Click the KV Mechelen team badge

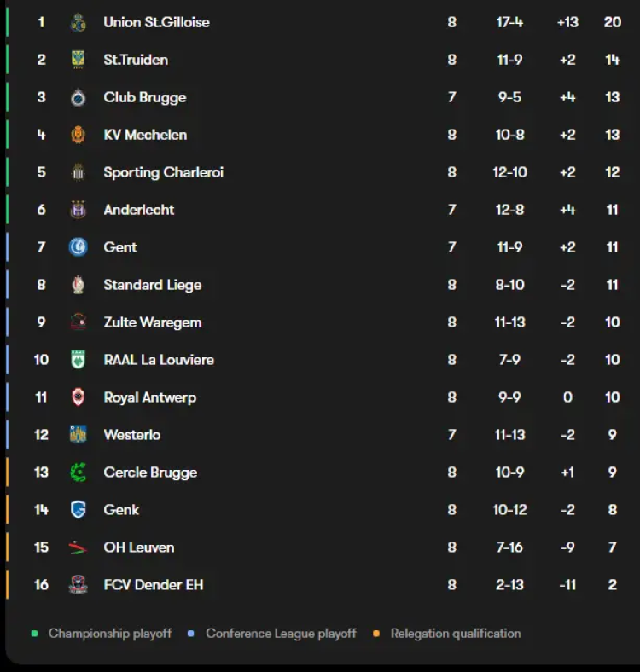tap(78, 135)
